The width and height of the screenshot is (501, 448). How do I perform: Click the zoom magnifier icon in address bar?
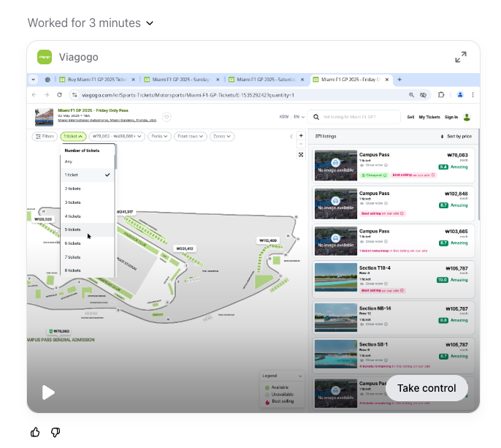coord(412,95)
